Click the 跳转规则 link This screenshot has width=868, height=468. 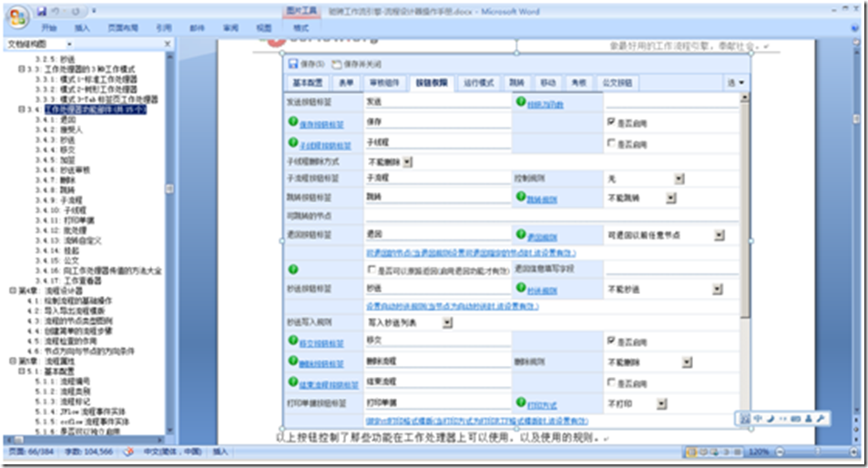coord(542,199)
